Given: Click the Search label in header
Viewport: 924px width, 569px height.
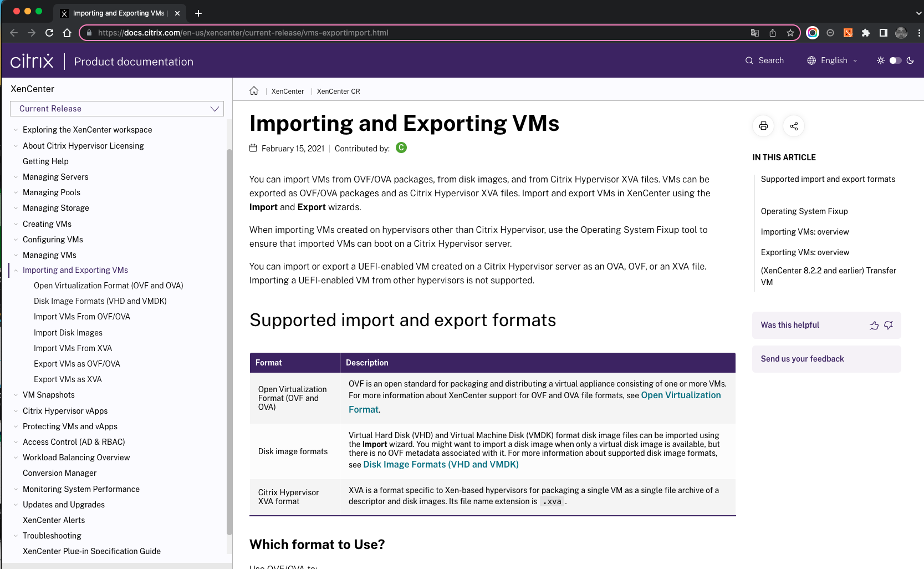Looking at the screenshot, I should pyautogui.click(x=771, y=60).
